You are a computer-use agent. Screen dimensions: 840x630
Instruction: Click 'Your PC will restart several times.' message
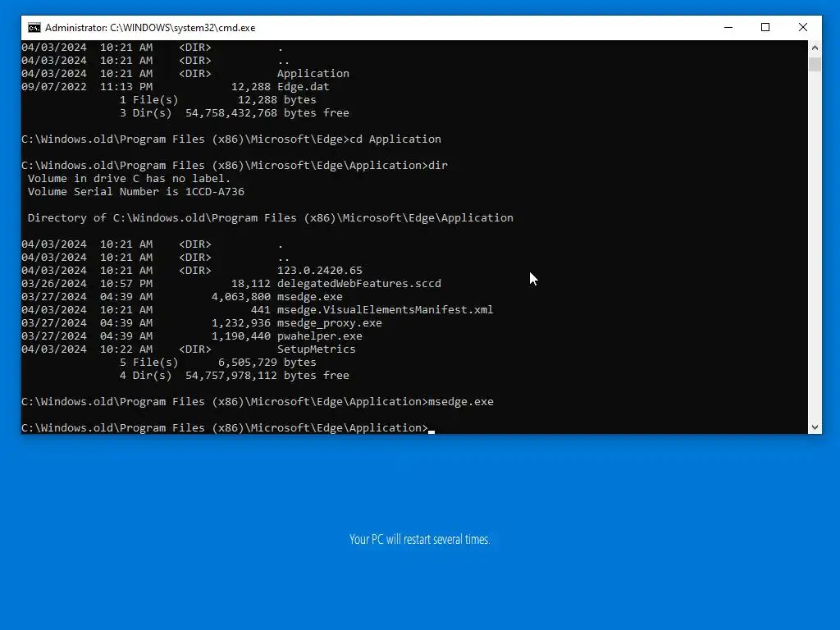pyautogui.click(x=419, y=540)
